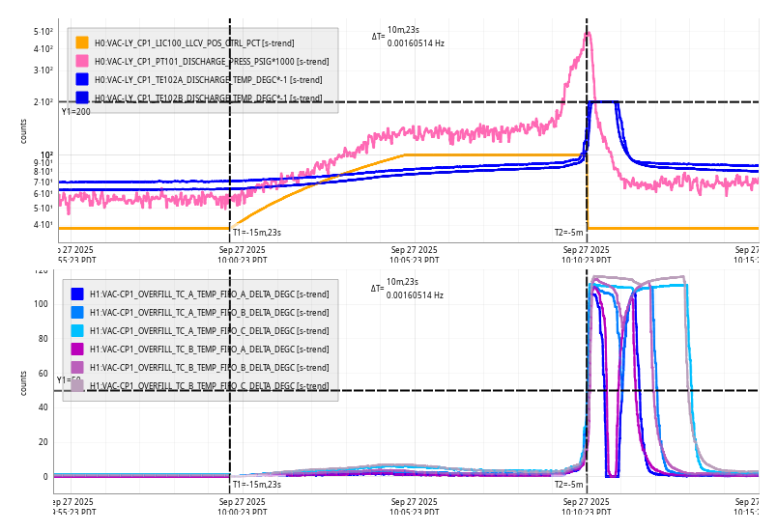Click the TC_A FIFO_A delta legend swatch
The image size is (777, 532).
click(77, 294)
